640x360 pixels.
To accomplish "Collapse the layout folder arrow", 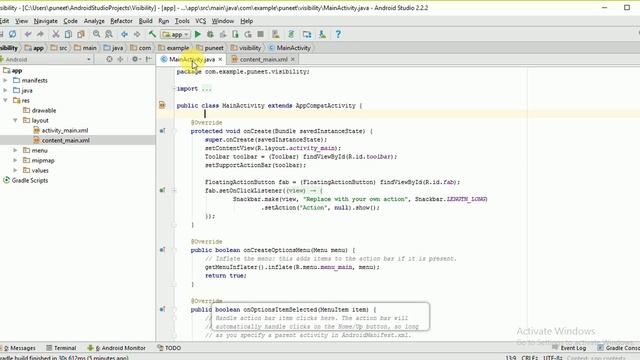I will point(15,120).
